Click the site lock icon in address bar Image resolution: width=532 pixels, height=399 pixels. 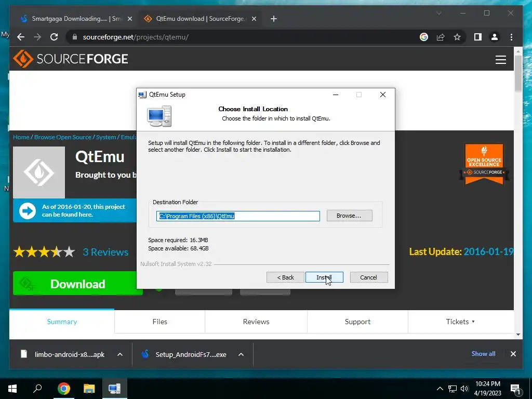pos(75,37)
